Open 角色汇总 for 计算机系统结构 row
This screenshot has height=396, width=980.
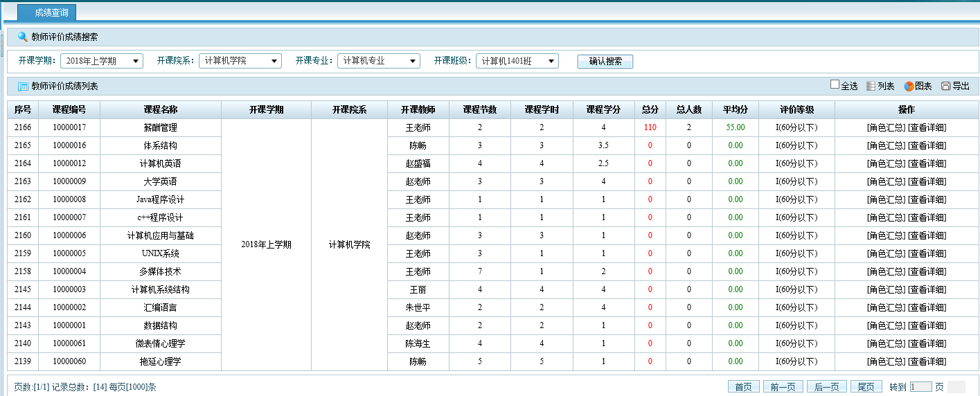[x=886, y=289]
